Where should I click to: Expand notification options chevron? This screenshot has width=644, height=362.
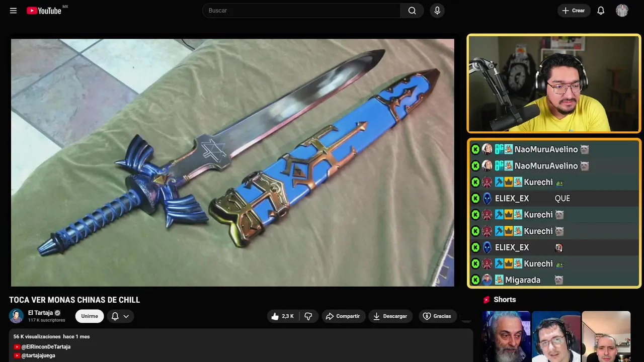click(126, 316)
